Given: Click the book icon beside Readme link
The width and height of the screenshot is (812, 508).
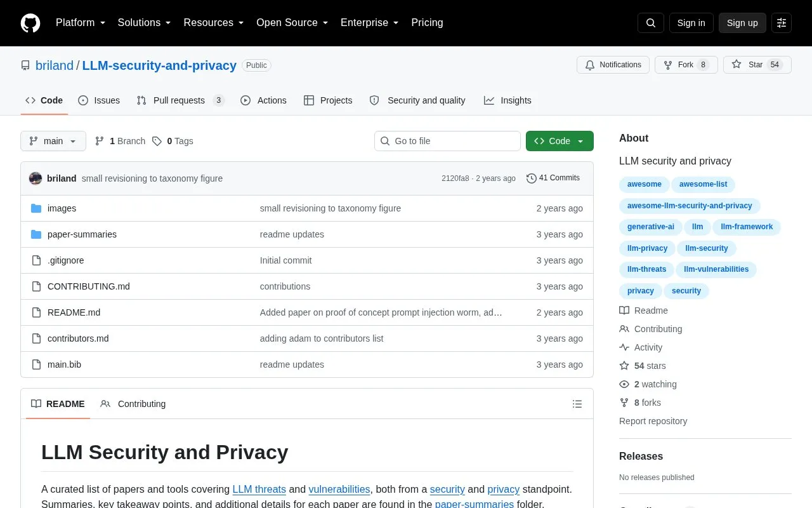Looking at the screenshot, I should point(624,311).
